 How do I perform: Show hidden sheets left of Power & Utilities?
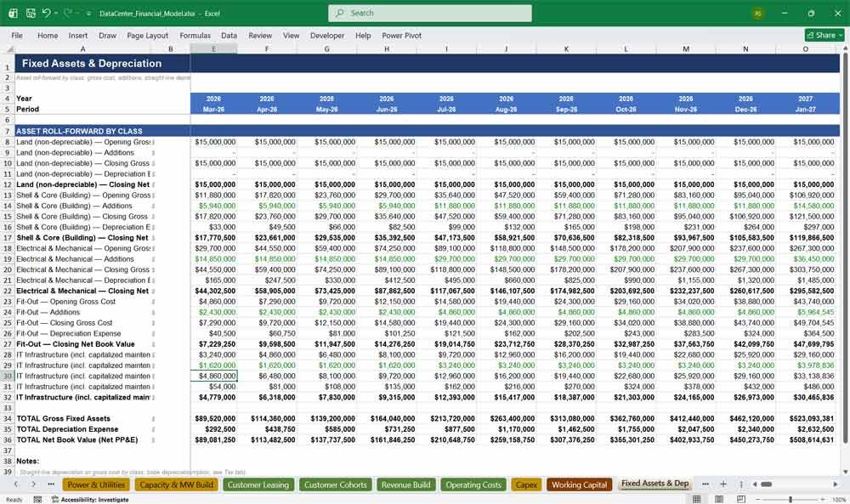pos(51,484)
